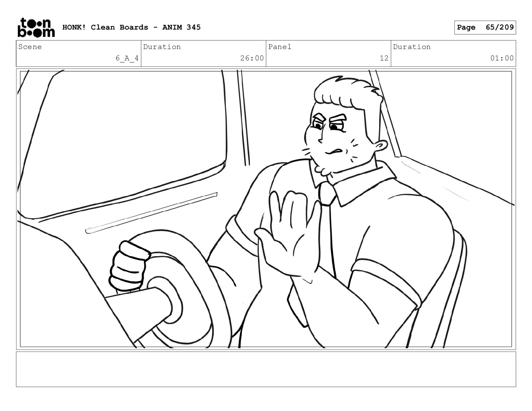This screenshot has width=532, height=411.
Task: Select the panel duration value '01:00'
Action: tap(502, 58)
